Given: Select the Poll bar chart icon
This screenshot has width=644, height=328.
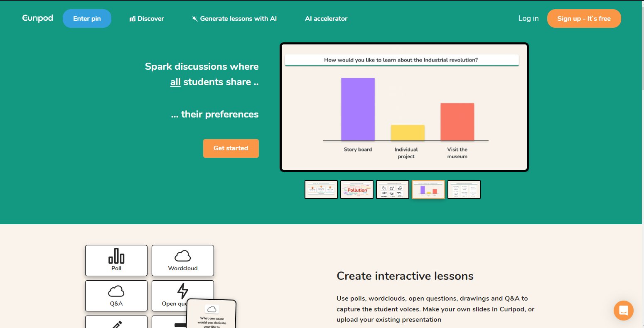Looking at the screenshot, I should (116, 256).
